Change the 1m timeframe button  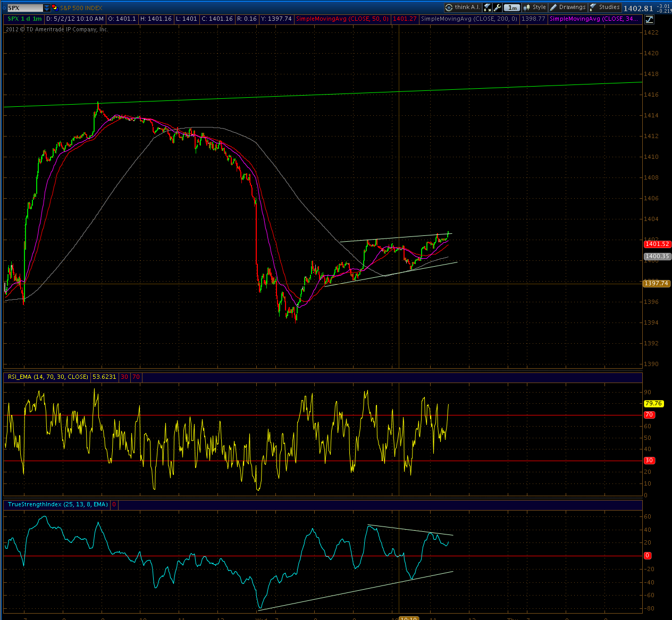tap(512, 7)
